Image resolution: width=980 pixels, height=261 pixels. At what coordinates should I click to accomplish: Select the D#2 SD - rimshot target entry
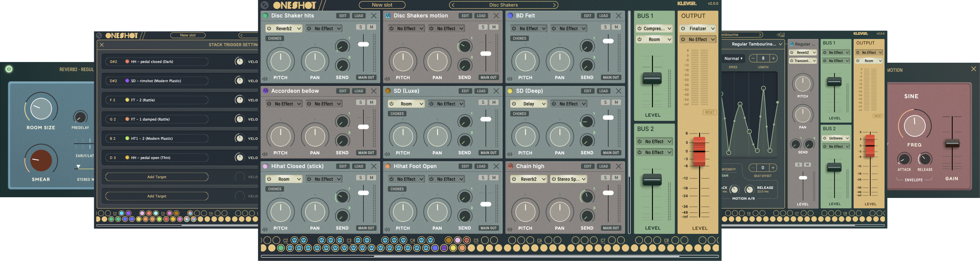pos(157,81)
